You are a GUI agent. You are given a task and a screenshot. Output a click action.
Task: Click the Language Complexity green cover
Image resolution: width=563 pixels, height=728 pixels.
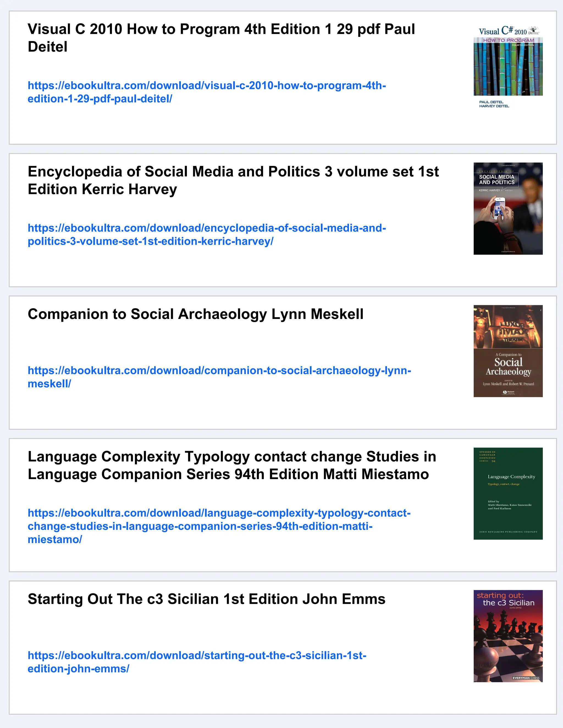click(508, 494)
